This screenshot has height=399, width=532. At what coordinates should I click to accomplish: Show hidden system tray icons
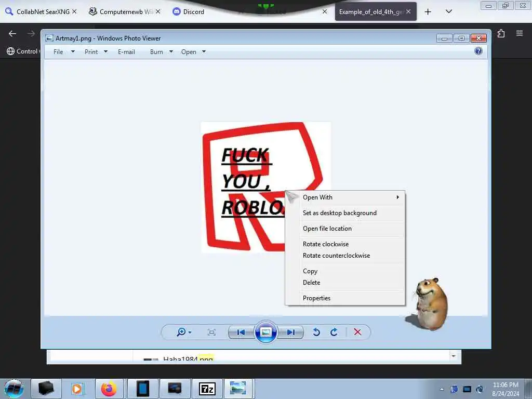click(442, 389)
